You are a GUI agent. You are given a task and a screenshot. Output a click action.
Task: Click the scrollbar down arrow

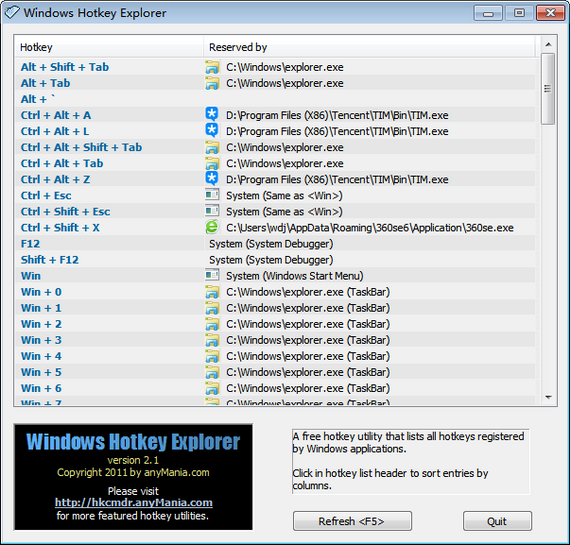click(x=549, y=397)
